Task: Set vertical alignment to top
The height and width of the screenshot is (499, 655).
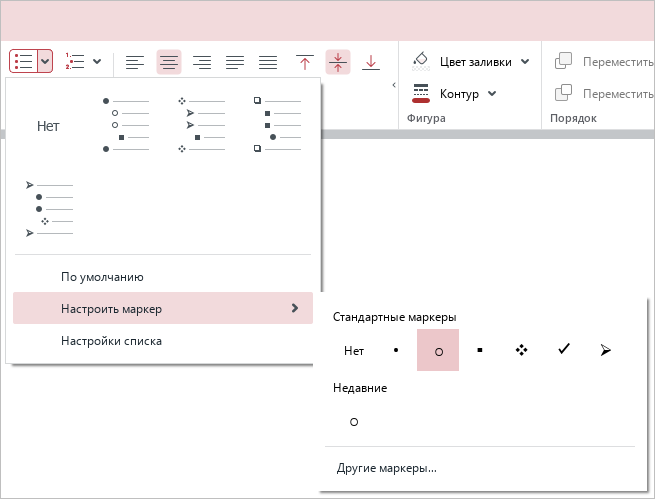Action: pos(305,62)
